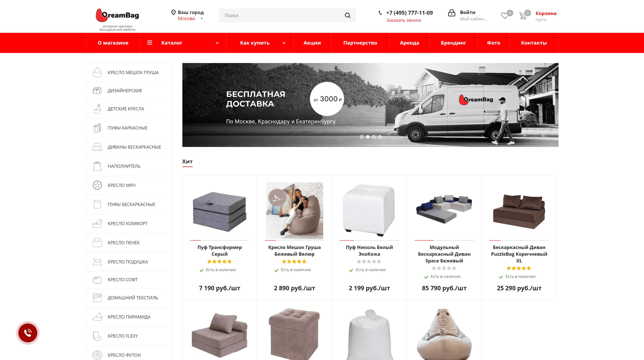Open the Акции menu item
644x360 pixels.
coord(312,43)
